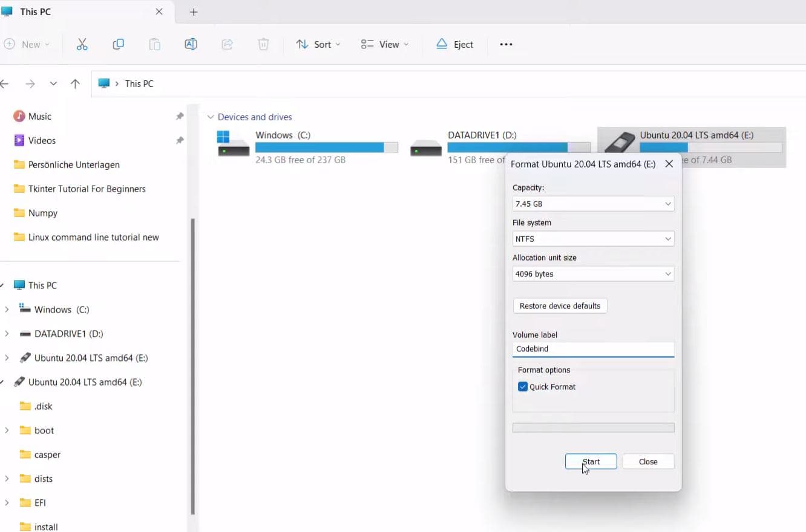Open the File system NTFS dropdown

click(592, 239)
